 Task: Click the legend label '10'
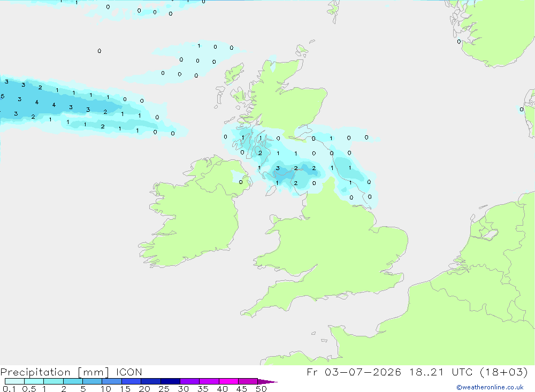pyautogui.click(x=106, y=389)
